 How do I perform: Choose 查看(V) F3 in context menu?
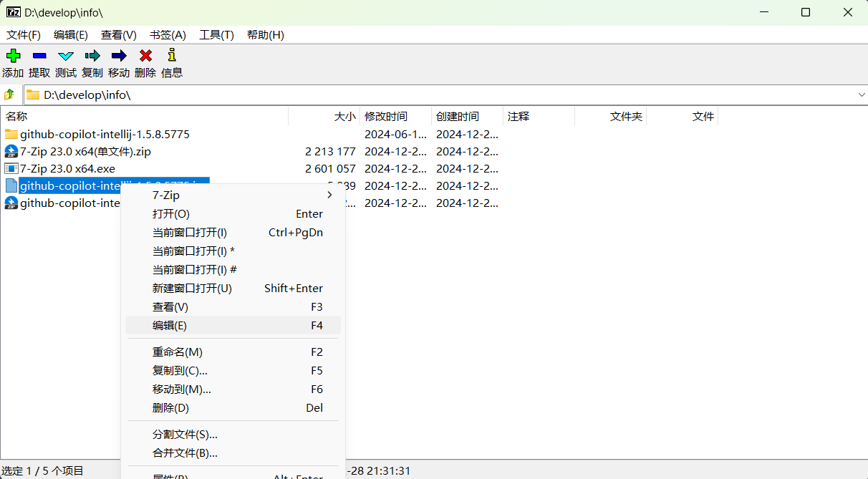pyautogui.click(x=233, y=306)
